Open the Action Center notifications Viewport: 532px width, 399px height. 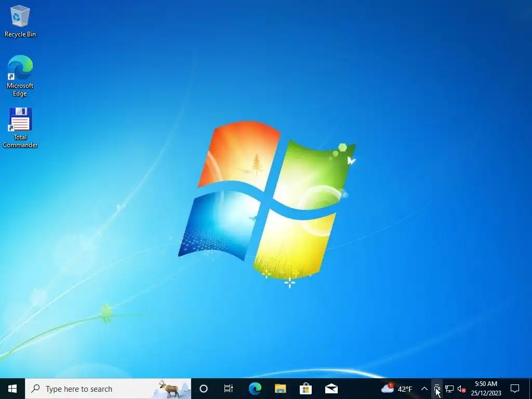coord(515,389)
